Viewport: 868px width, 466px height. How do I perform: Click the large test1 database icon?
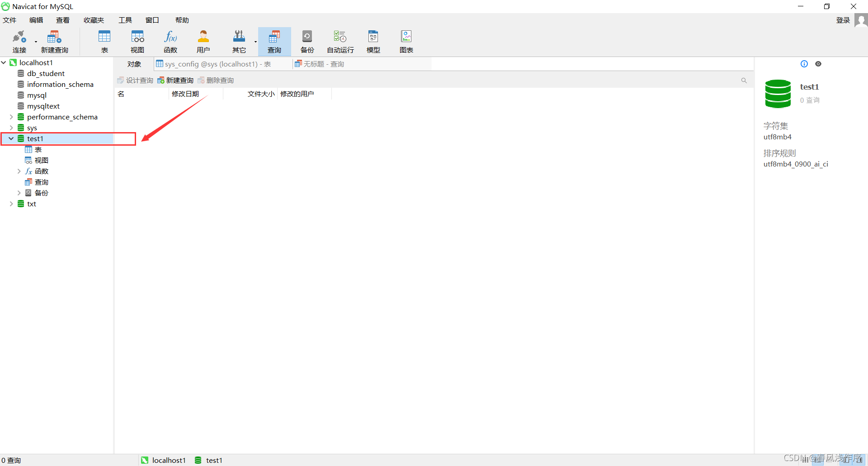coord(778,93)
